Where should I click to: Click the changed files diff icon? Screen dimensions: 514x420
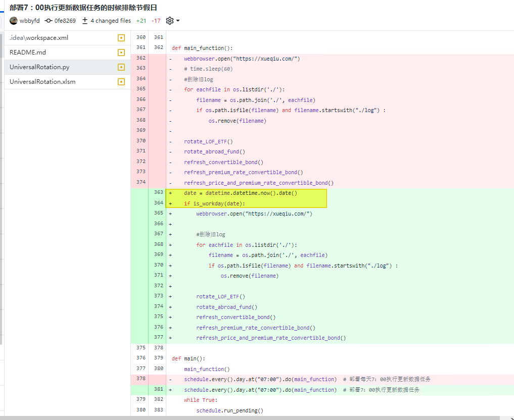click(x=85, y=21)
